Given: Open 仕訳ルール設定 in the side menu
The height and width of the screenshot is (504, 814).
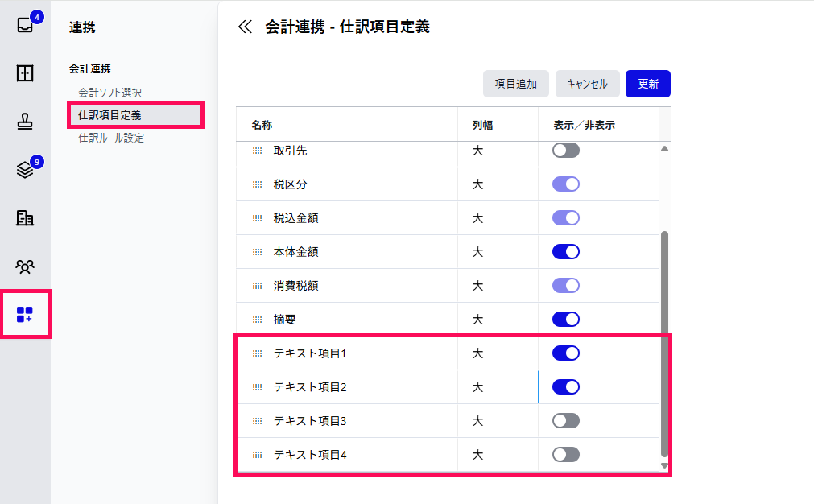Looking at the screenshot, I should tap(111, 138).
